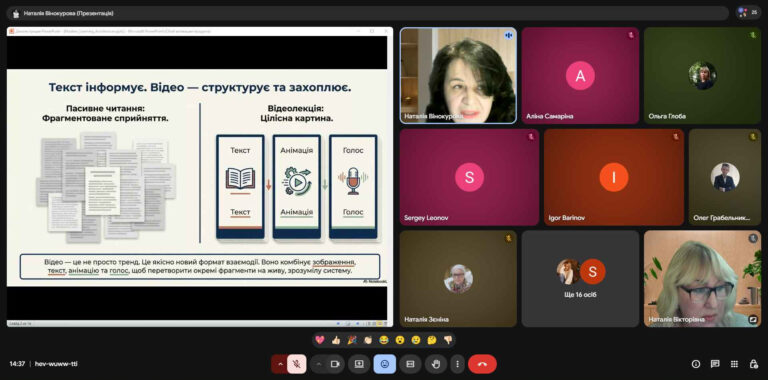Start presenting your screen
The width and height of the screenshot is (768, 380).
pos(359,364)
